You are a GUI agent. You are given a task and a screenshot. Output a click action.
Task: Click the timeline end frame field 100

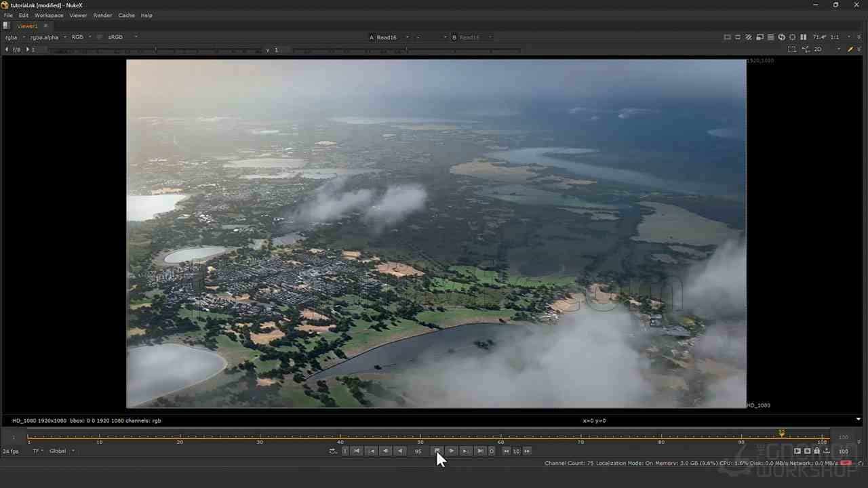tap(844, 451)
